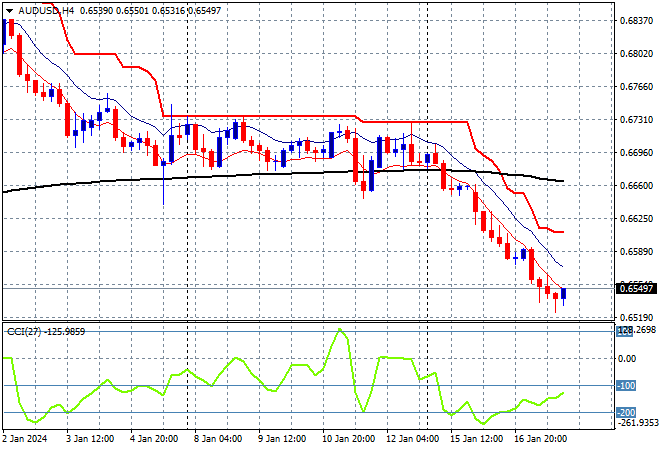Click the 8 Jan 04:00 time label

click(x=218, y=439)
